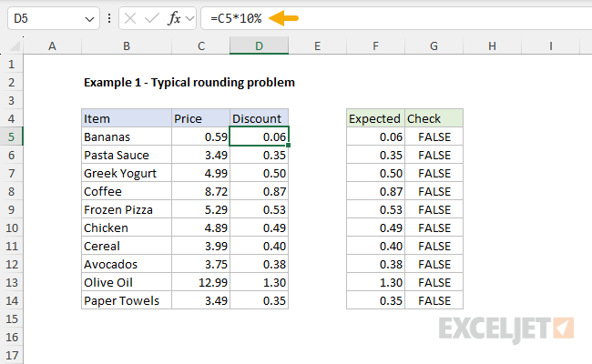Viewport: 592px width, 364px height.
Task: Click the 'Item' header cell
Action: [x=127, y=118]
